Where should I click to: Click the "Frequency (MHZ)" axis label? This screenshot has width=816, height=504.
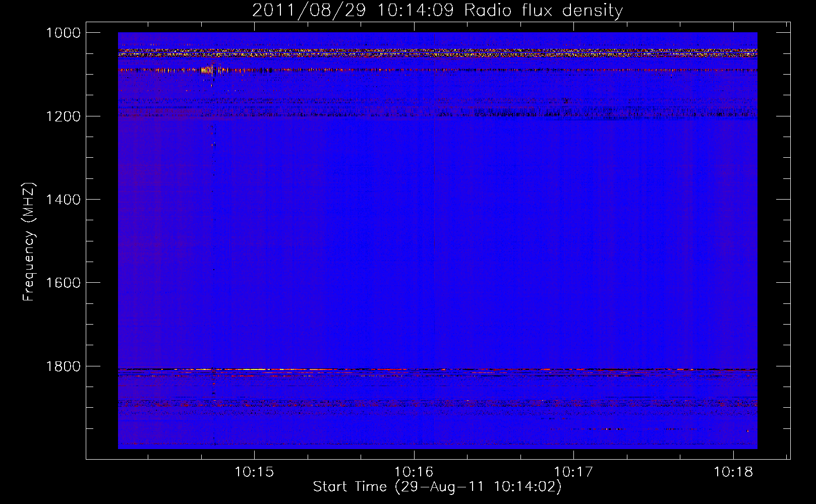tap(29, 242)
